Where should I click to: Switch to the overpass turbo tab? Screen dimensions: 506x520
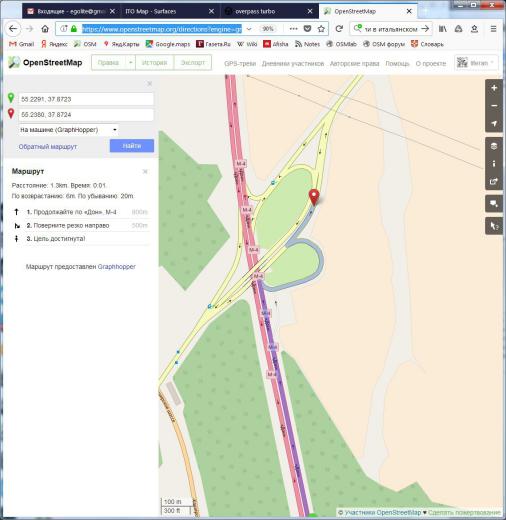tap(268, 11)
